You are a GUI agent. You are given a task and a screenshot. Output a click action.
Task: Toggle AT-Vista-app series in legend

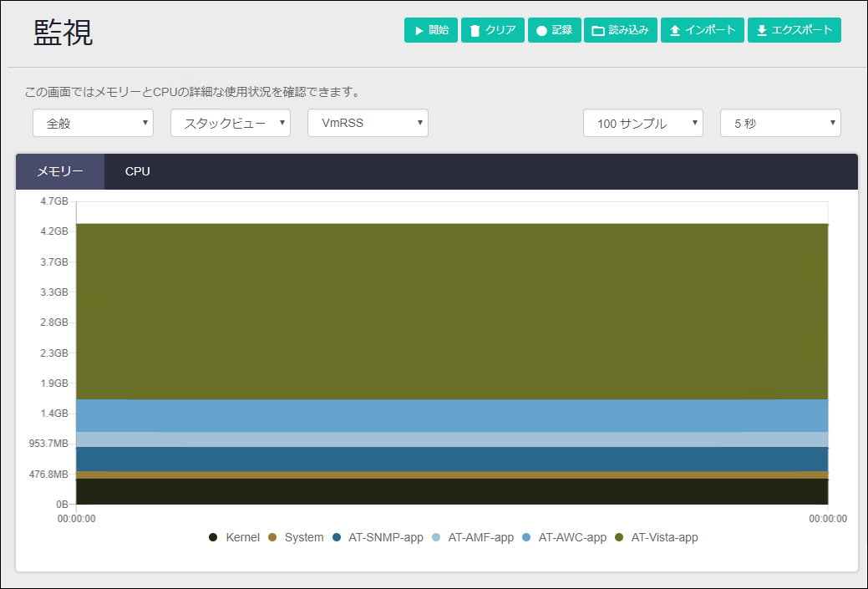pos(657,537)
